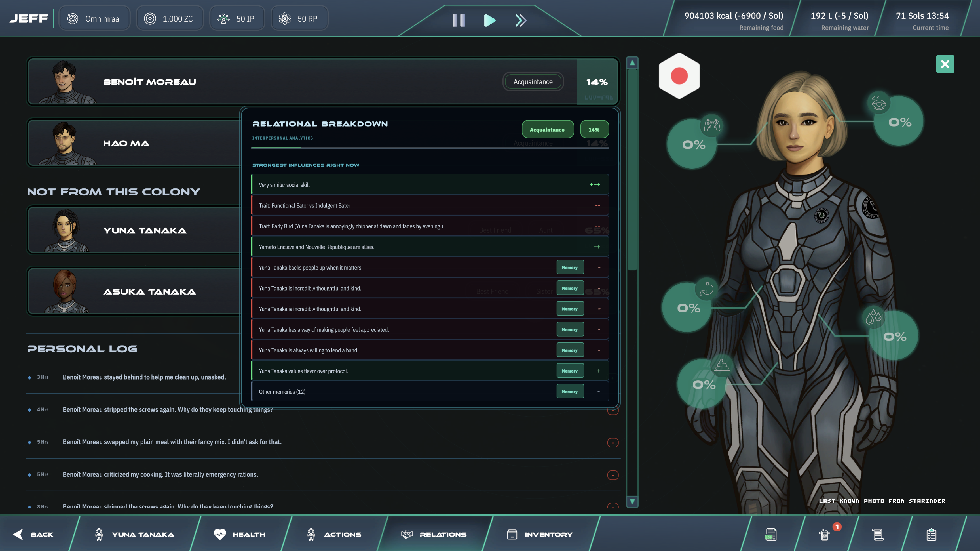980x551 pixels.
Task: Toggle play to resume simulation
Action: [490, 20]
